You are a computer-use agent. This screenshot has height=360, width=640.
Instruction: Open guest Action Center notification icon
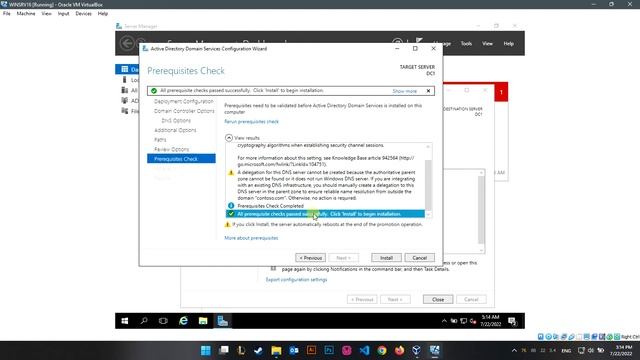point(513,321)
